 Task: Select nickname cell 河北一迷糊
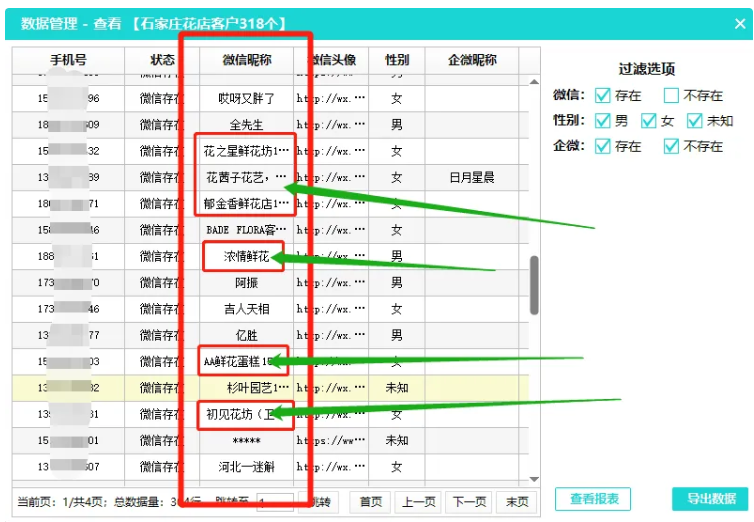[x=247, y=467]
